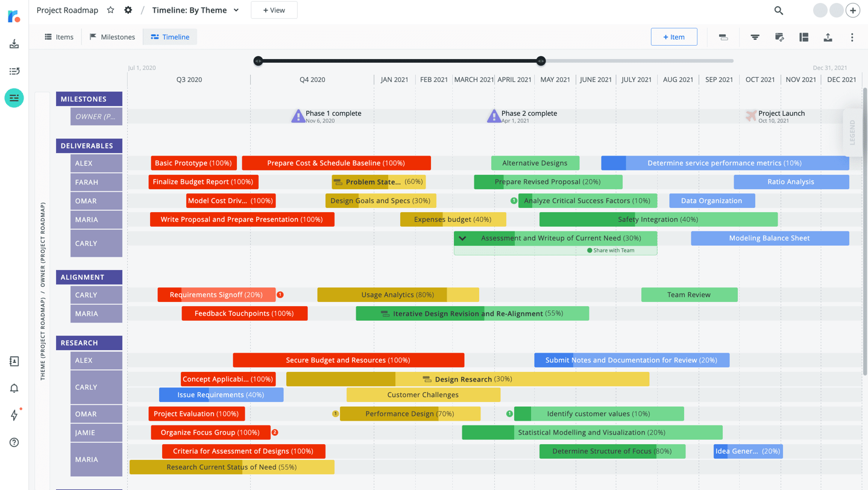Image resolution: width=868 pixels, height=490 pixels.
Task: Click the compact row display icon left of filter
Action: click(722, 37)
